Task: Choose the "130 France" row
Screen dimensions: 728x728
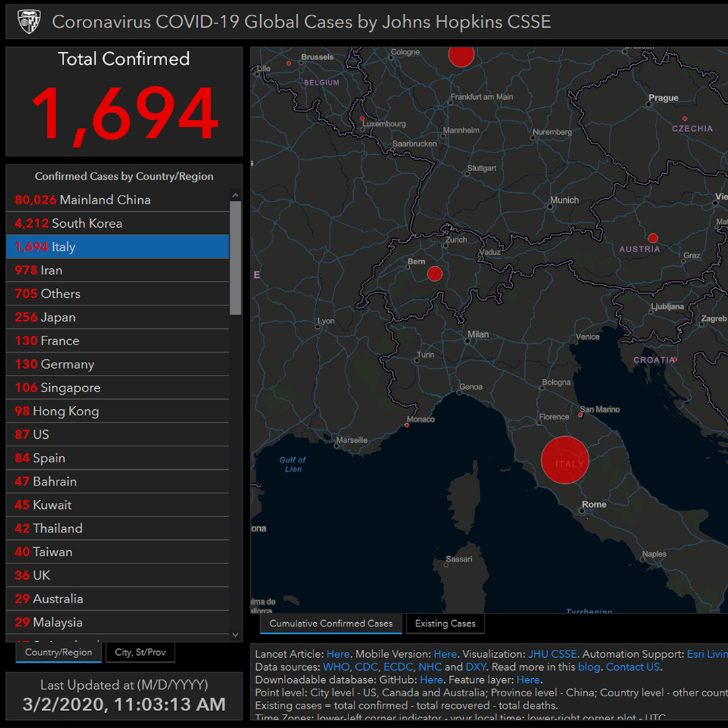Action: (117, 341)
